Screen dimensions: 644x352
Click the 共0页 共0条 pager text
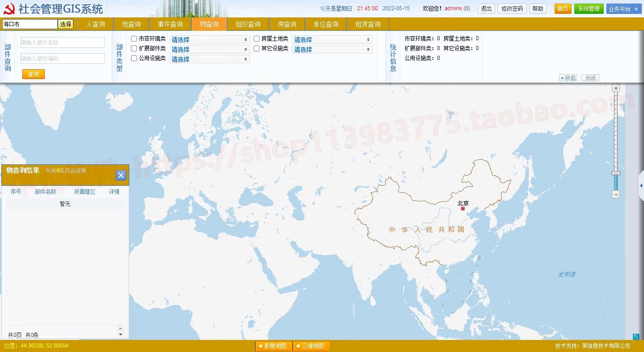pos(23,335)
